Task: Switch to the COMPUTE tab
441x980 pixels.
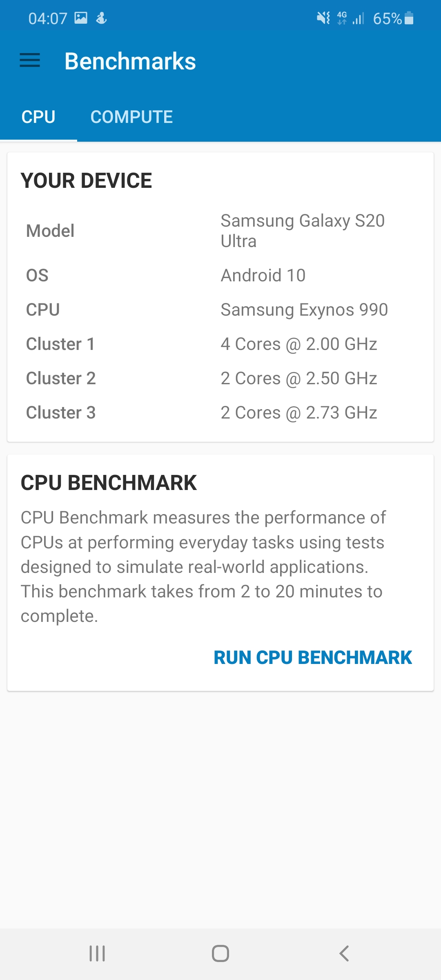Action: [x=131, y=117]
